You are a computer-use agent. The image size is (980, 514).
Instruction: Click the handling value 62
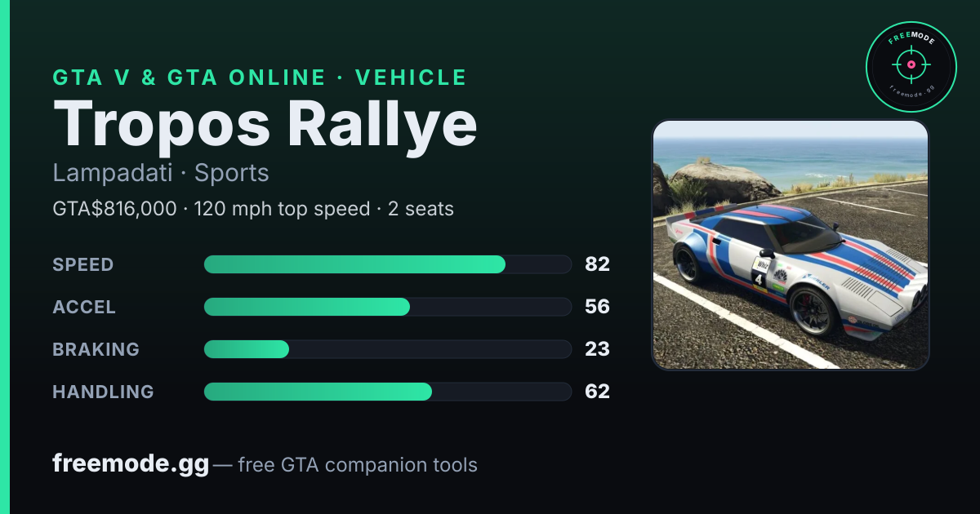tap(598, 392)
